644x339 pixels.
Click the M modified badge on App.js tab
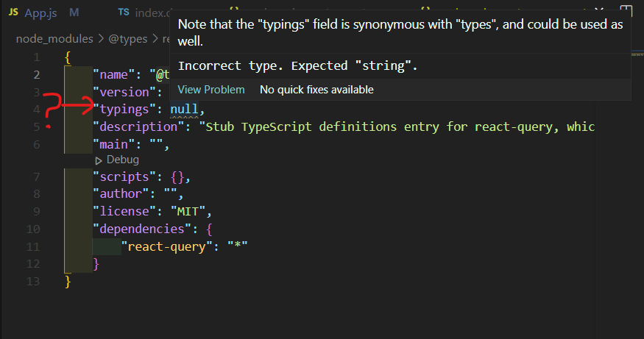tap(74, 13)
